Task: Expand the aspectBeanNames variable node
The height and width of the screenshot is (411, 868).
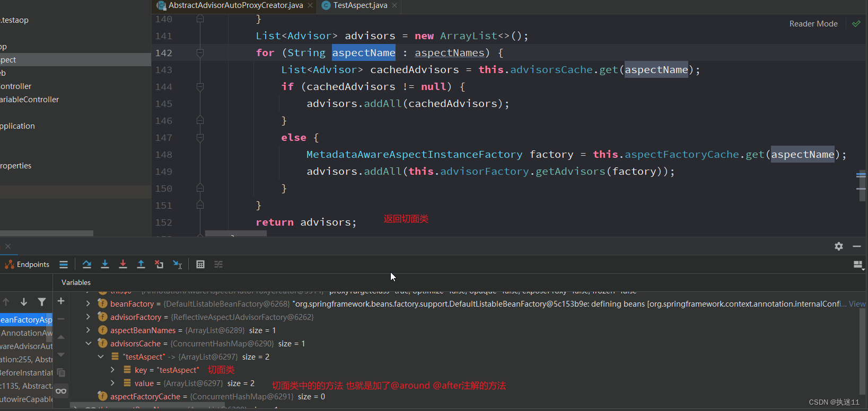Action: 88,330
